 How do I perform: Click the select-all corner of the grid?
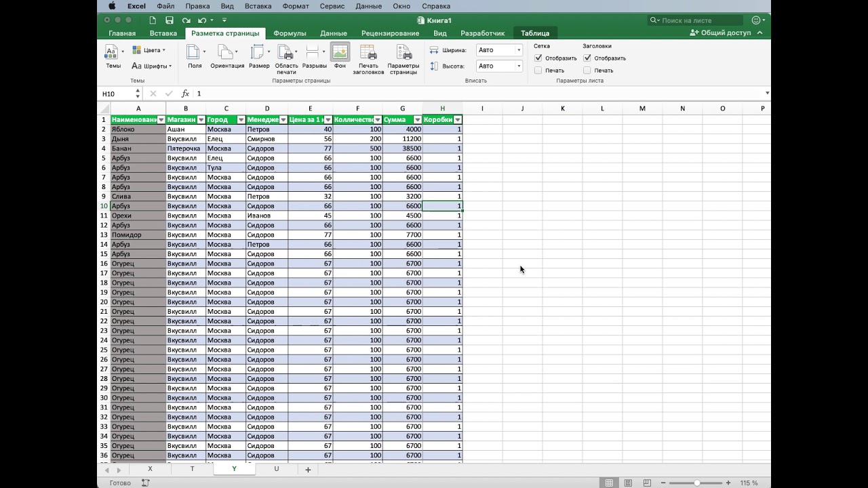(104, 108)
